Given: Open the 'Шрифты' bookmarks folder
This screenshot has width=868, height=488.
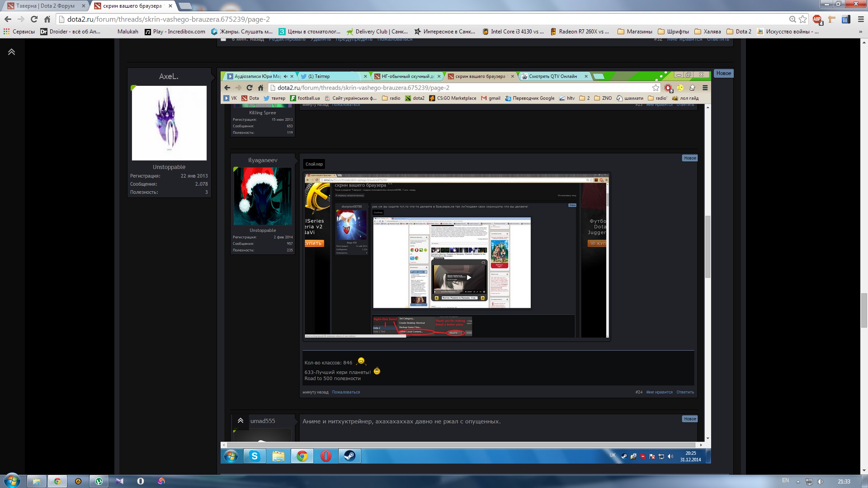Looking at the screenshot, I should tap(673, 32).
